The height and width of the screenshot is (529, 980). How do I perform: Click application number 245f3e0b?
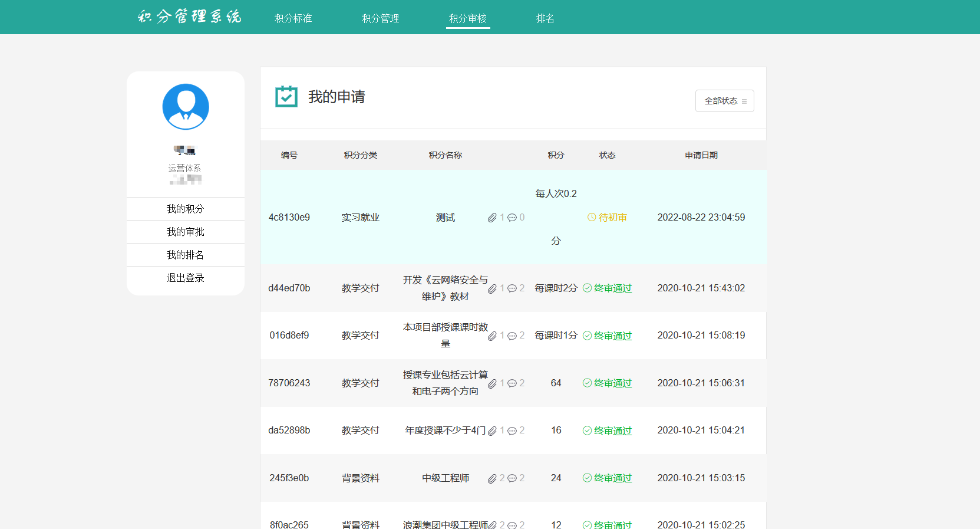click(x=289, y=478)
